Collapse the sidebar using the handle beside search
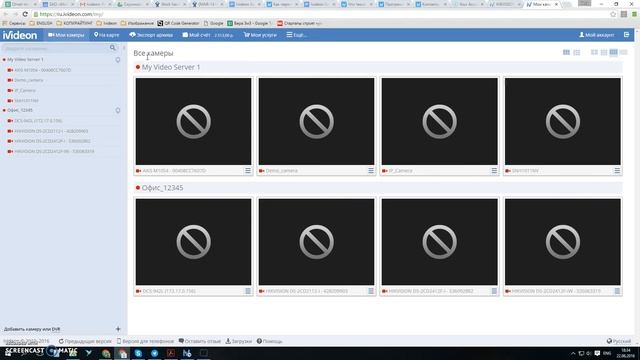Viewport: 640px width, 360px height. coord(124,48)
